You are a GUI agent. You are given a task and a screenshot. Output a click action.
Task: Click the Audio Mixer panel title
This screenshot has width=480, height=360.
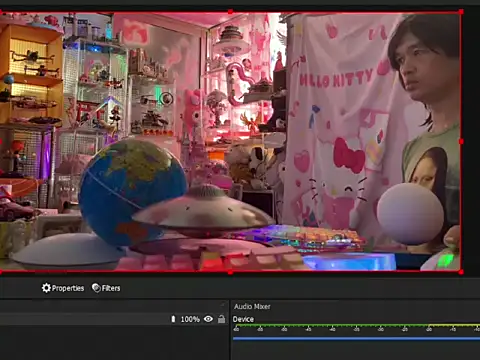coord(252,306)
